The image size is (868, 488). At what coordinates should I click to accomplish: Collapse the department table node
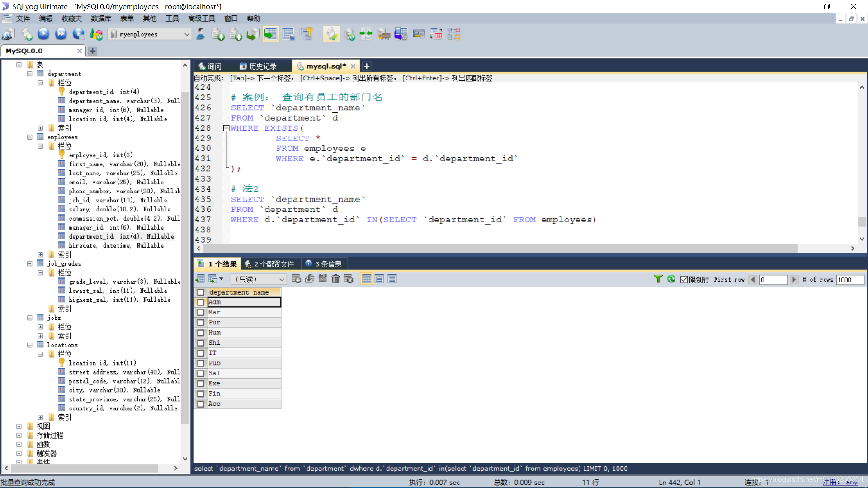[30, 74]
